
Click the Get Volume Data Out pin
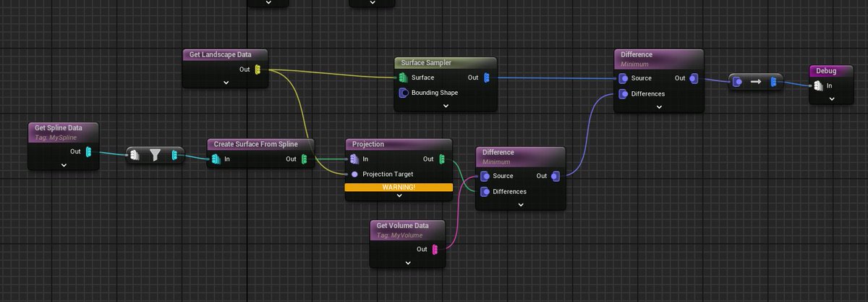435,249
